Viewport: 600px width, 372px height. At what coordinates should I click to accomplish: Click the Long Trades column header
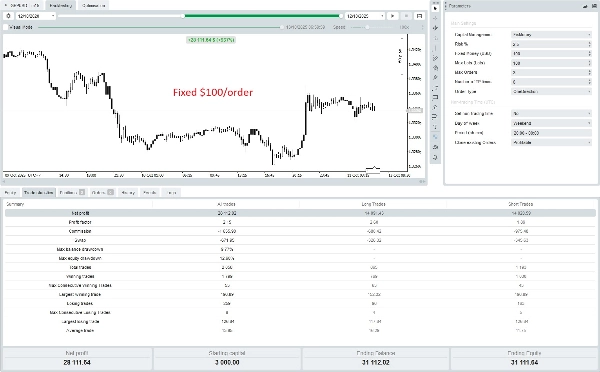click(373, 204)
